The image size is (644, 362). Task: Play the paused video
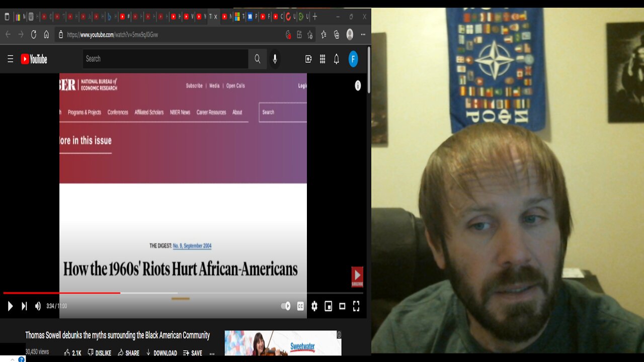pos(10,306)
